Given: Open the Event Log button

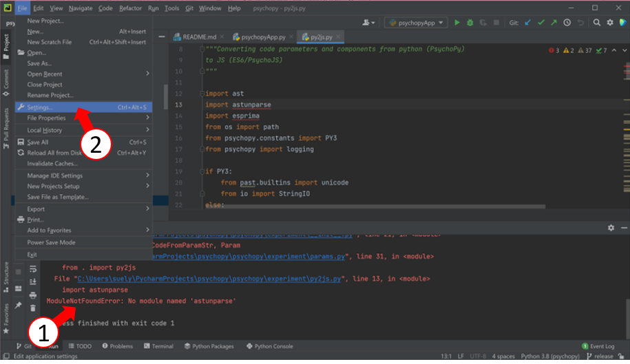Looking at the screenshot, I should (598, 346).
